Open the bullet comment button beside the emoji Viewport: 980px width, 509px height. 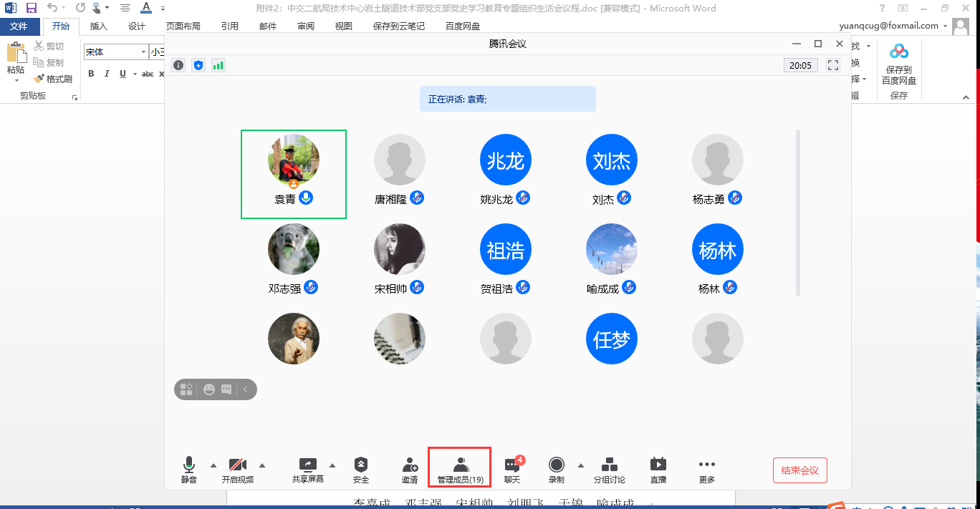226,389
